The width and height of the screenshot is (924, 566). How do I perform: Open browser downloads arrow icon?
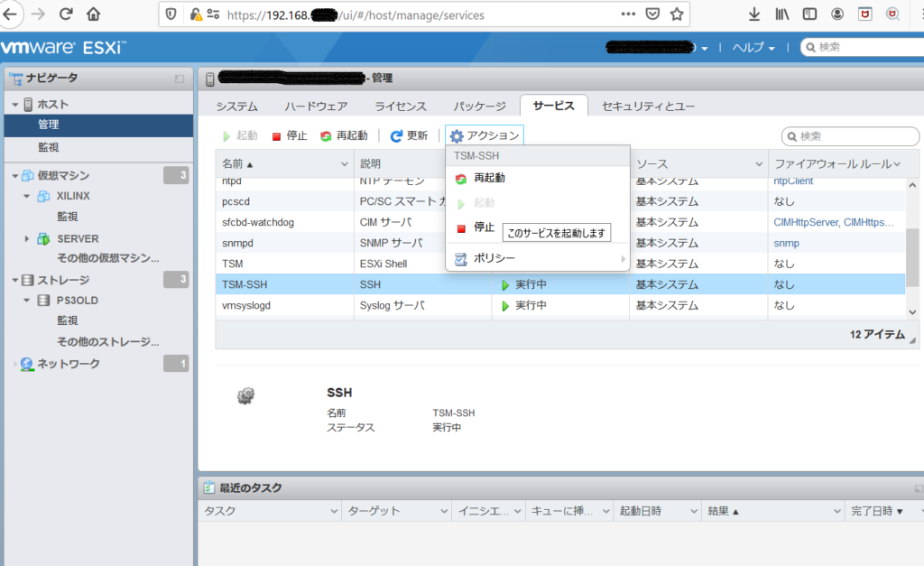coord(754,14)
